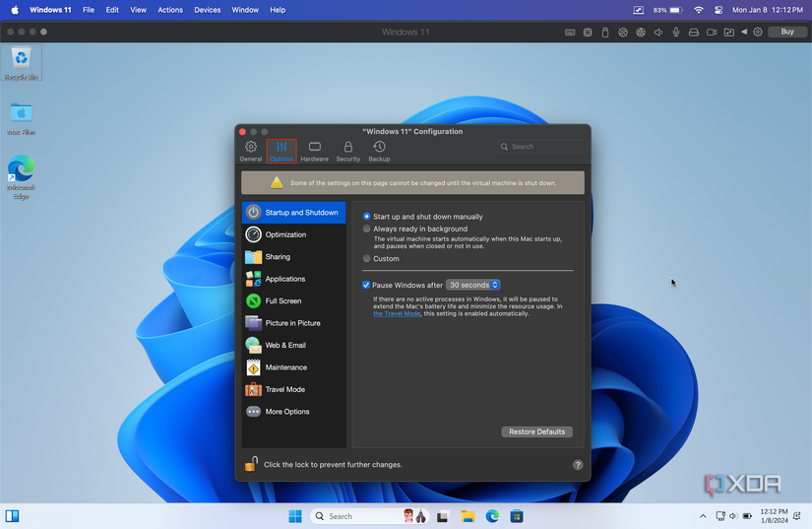Open the taskbar clock and date

pos(774,516)
